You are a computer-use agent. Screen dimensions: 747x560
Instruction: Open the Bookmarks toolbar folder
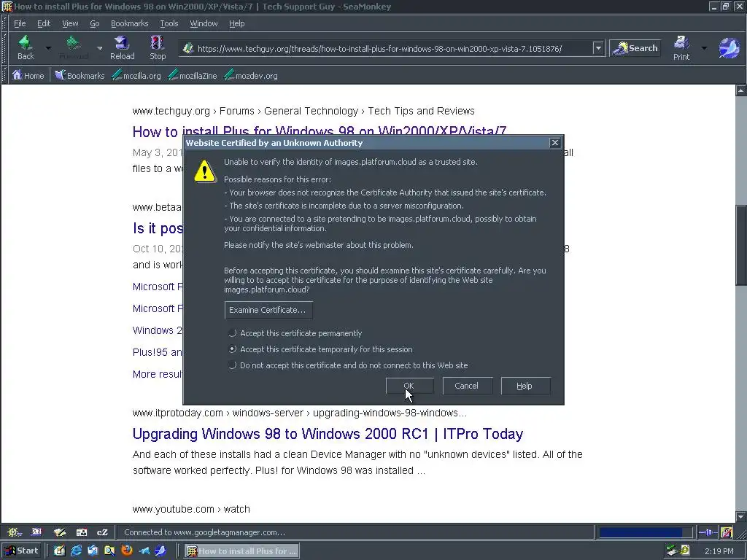coord(80,75)
